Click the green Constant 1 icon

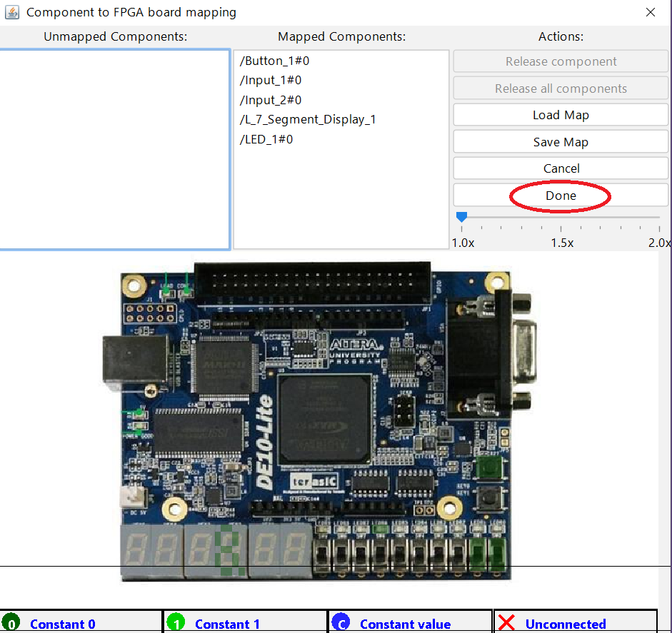tap(176, 623)
